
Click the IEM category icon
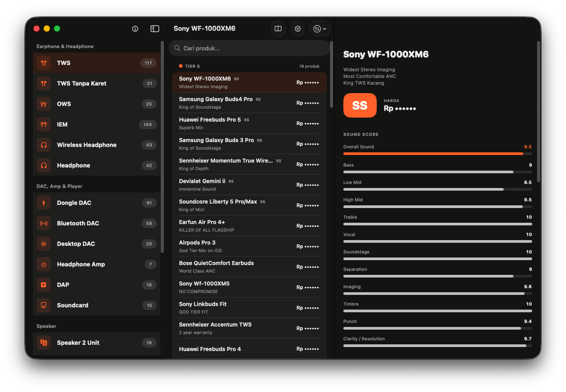[44, 124]
